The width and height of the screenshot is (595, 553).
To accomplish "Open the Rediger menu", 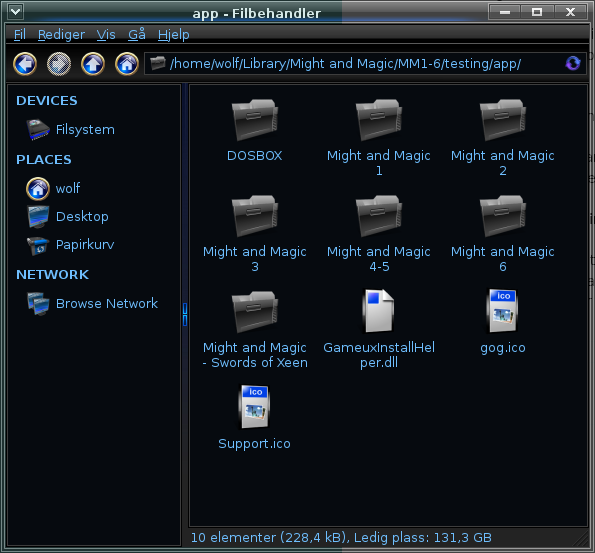I will pos(61,35).
